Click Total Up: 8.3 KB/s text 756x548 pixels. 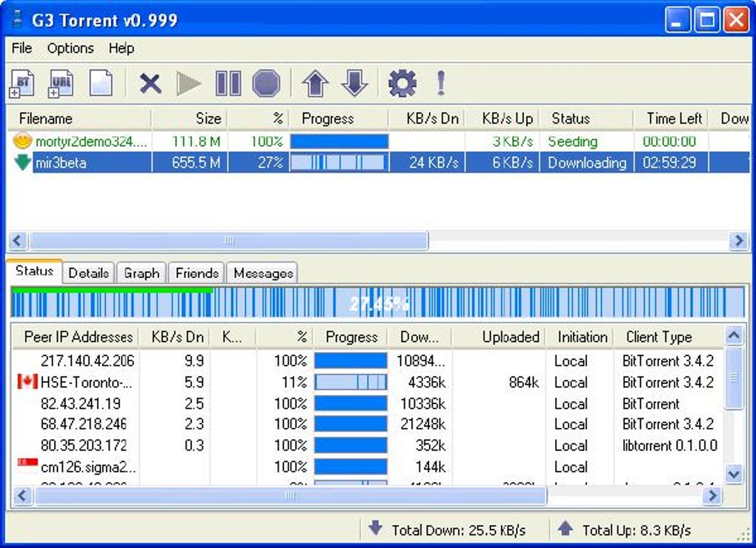[x=637, y=530]
